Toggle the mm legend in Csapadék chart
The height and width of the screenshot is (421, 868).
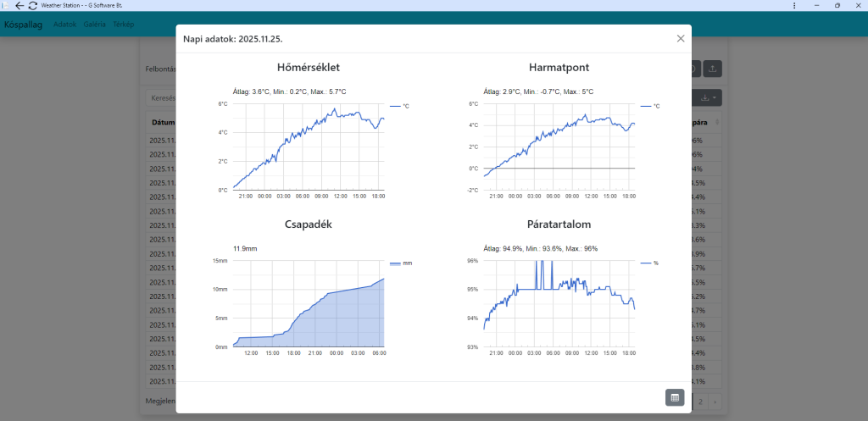pyautogui.click(x=400, y=263)
